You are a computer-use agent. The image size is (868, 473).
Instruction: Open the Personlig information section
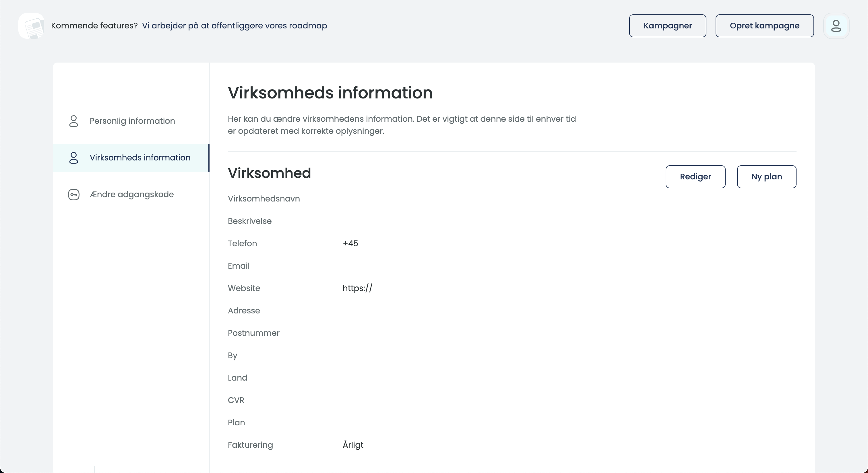132,121
